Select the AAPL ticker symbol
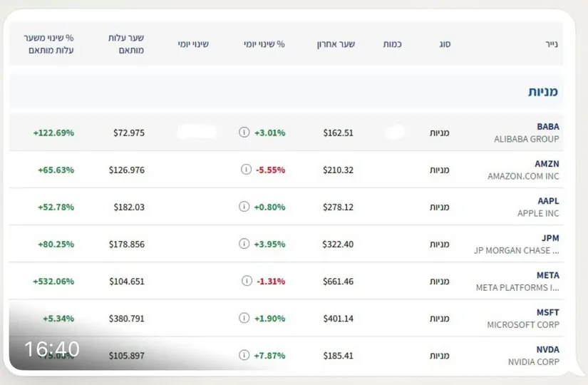 click(x=548, y=201)
